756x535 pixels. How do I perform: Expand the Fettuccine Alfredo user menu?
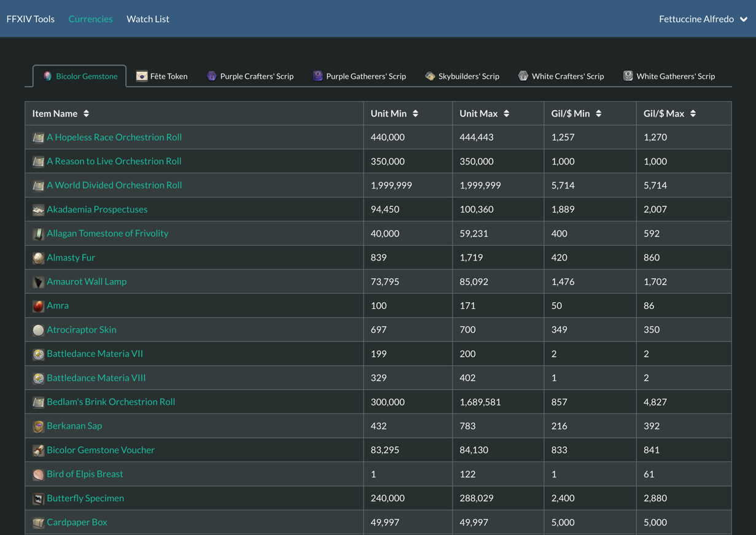tap(703, 19)
